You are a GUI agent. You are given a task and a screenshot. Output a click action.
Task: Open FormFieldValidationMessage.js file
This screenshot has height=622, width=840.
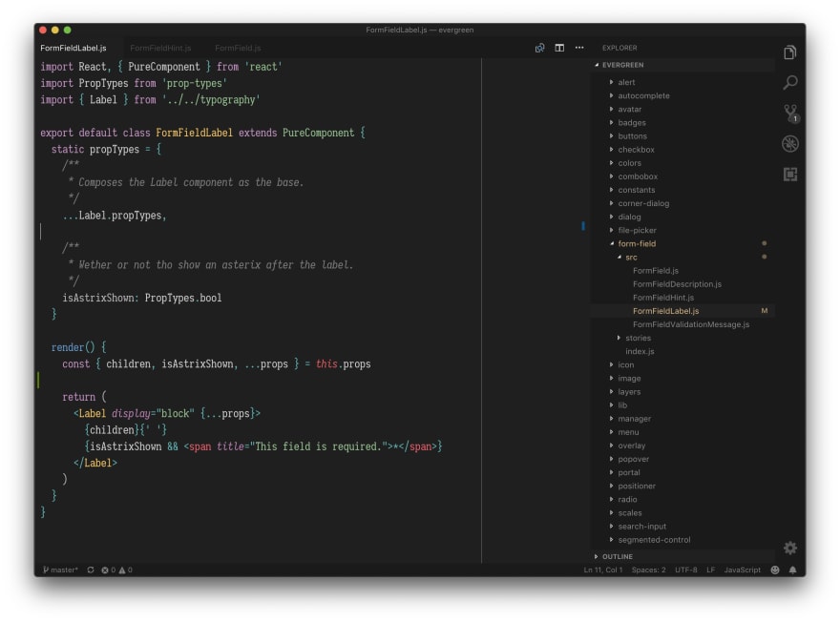(683, 324)
